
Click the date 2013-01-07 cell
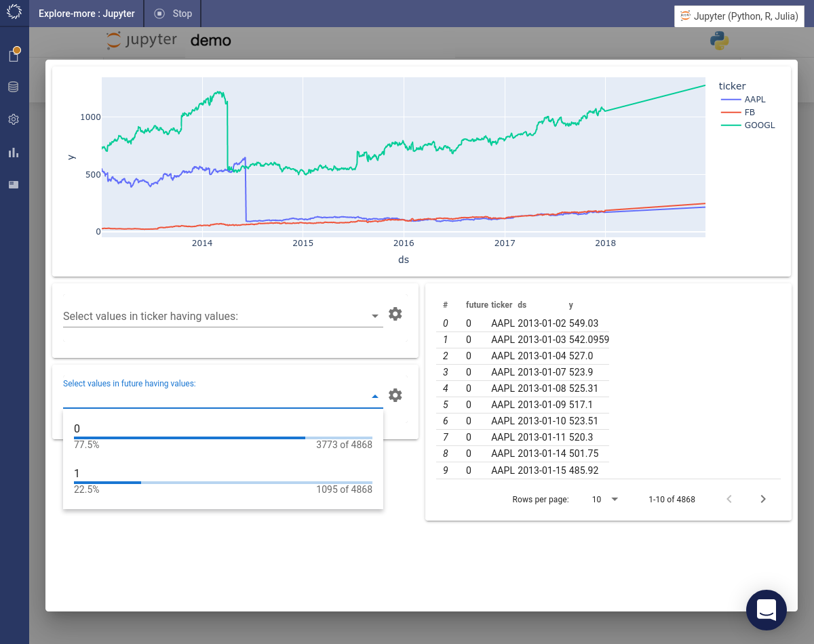coord(542,372)
